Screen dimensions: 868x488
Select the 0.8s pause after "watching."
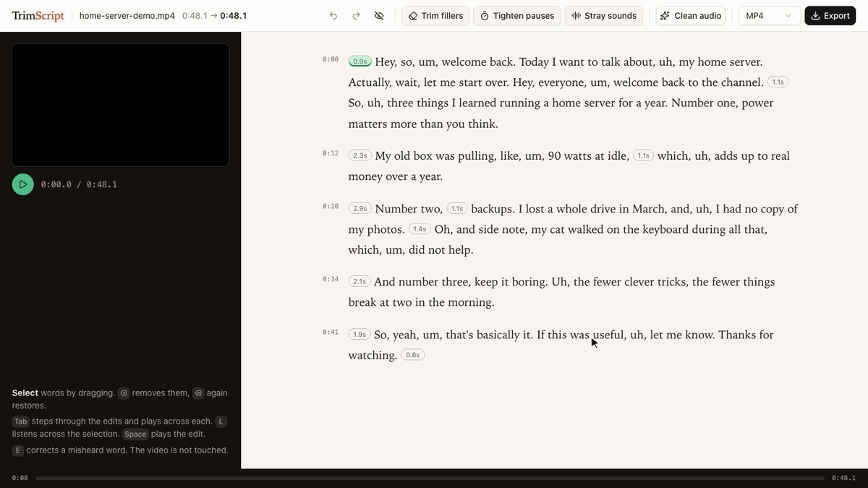[x=413, y=355]
